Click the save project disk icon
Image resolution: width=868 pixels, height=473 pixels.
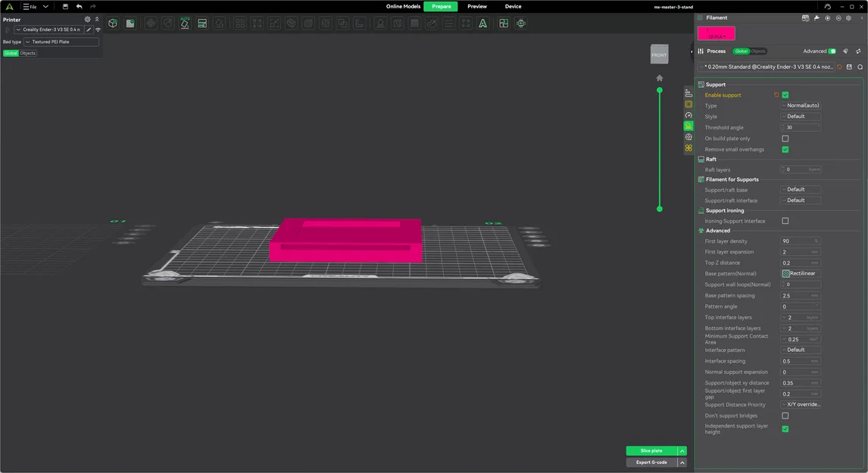[x=65, y=7]
